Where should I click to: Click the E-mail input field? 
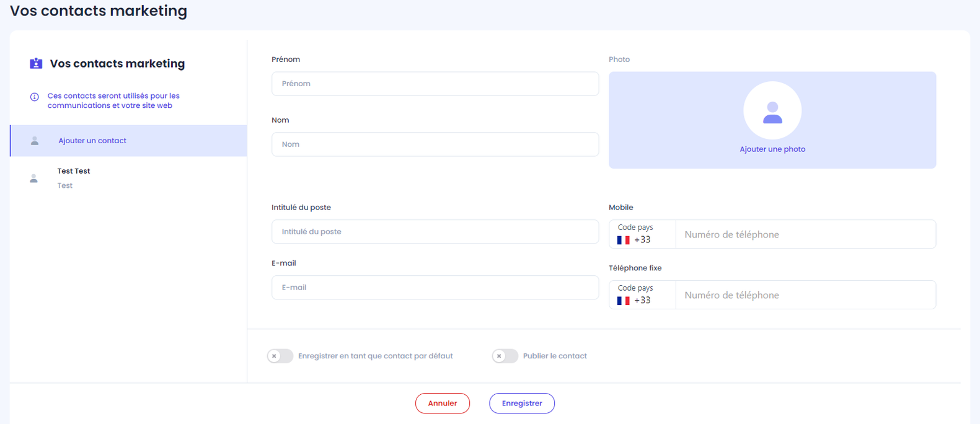tap(435, 288)
